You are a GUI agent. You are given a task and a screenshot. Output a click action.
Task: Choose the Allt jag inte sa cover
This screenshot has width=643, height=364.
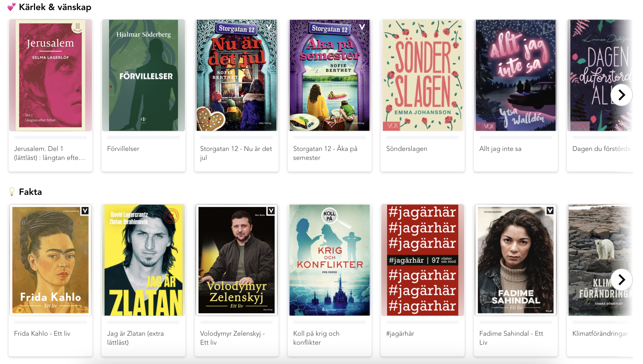point(516,75)
